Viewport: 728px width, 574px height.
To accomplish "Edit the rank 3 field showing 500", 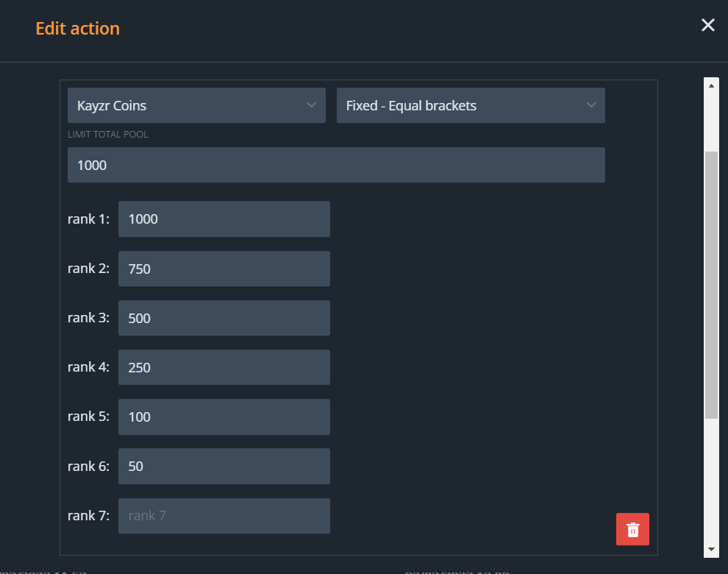I will 224,318.
